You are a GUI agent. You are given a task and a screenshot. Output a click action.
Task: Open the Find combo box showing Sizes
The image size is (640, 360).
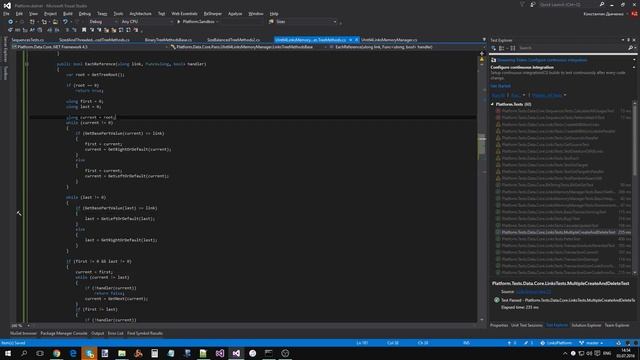[306, 22]
